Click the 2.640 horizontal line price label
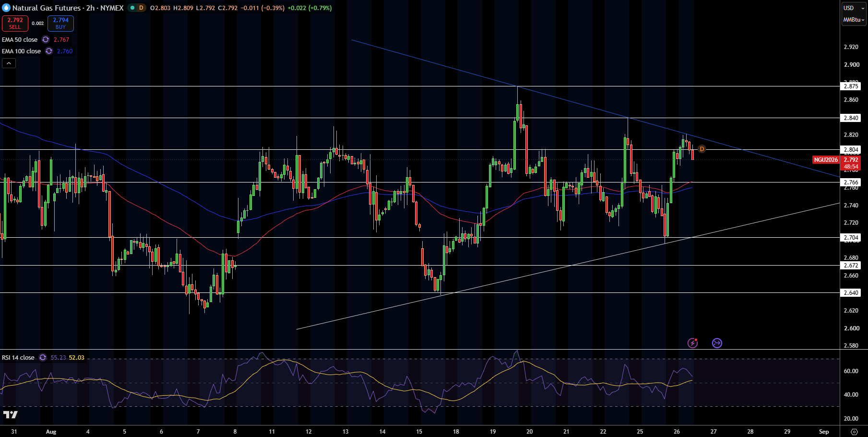Viewport: 868px width, 437px height. click(851, 293)
